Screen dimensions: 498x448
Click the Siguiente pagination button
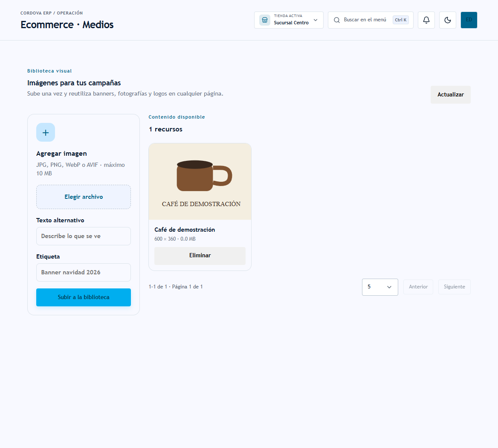pyautogui.click(x=454, y=287)
